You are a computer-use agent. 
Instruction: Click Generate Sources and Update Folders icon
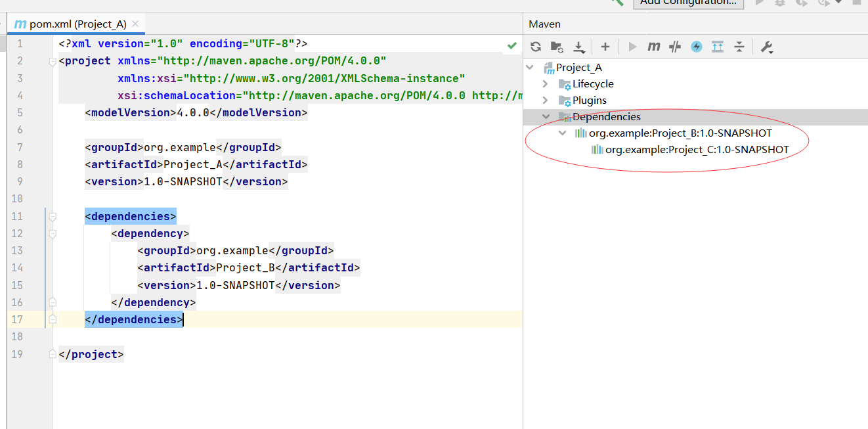tap(557, 47)
